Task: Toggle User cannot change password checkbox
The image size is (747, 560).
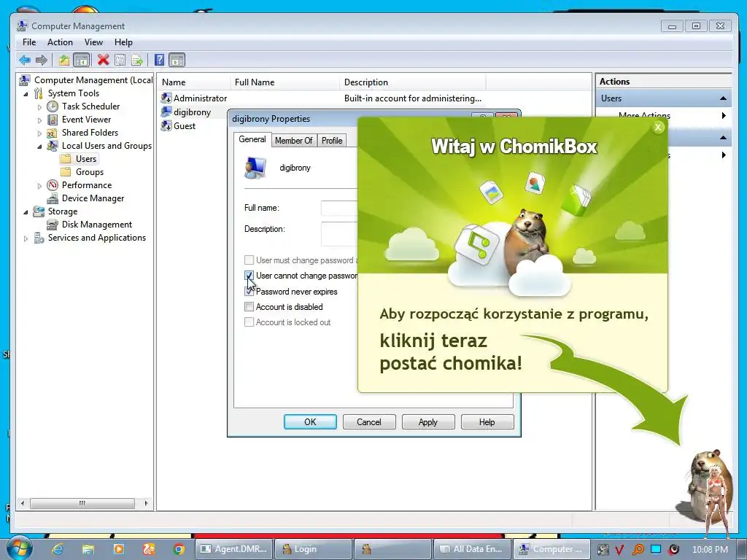Action: coord(249,276)
